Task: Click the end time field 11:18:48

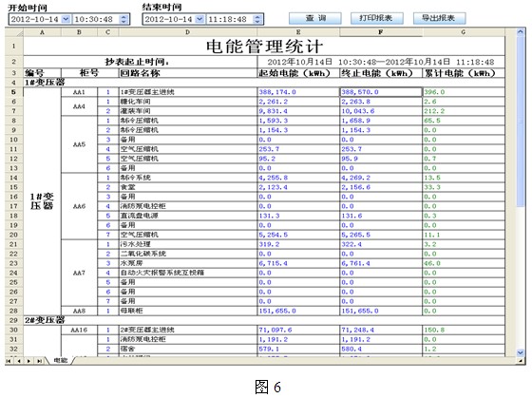Action: pos(230,19)
